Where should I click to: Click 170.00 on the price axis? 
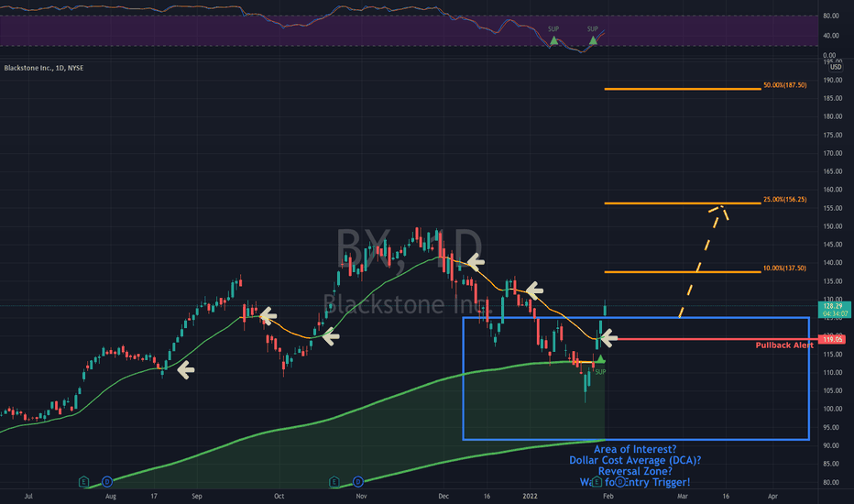tap(833, 154)
